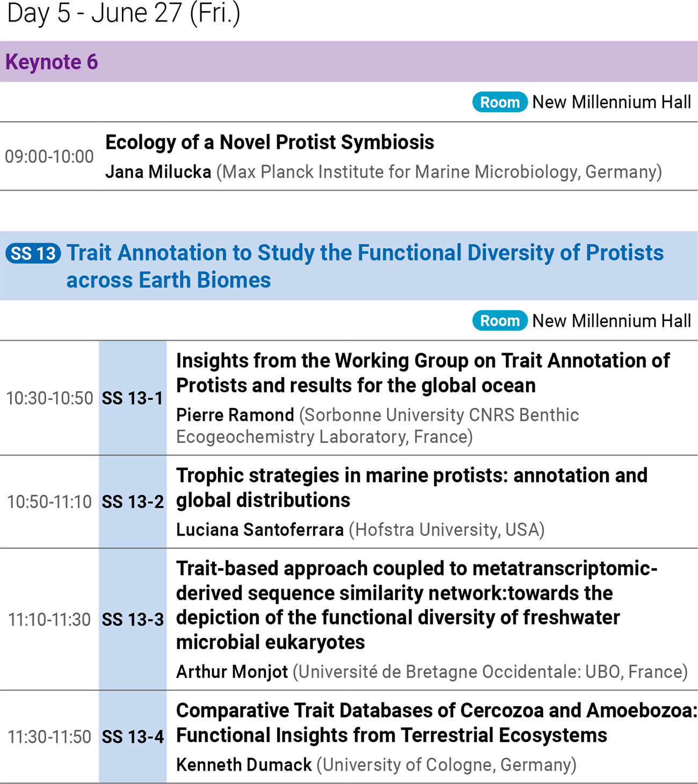The height and width of the screenshot is (784, 698).
Task: Click speaker name Luciana Santoferrara
Action: click(x=260, y=530)
